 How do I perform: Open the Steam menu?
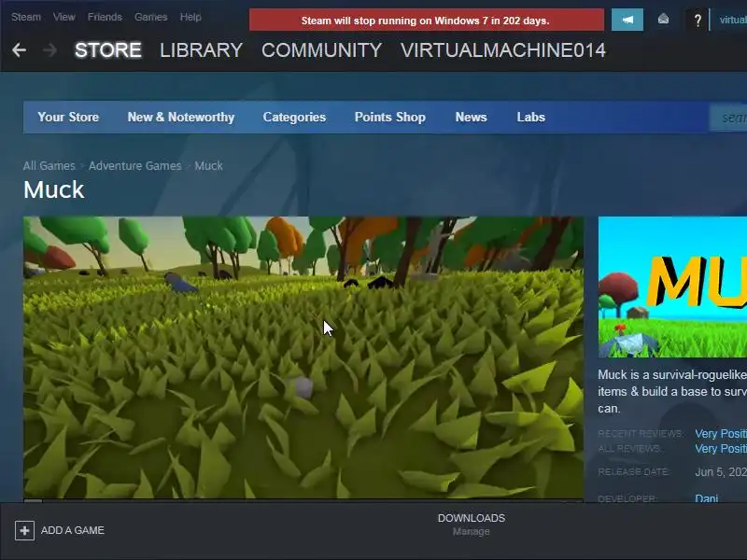tap(26, 17)
